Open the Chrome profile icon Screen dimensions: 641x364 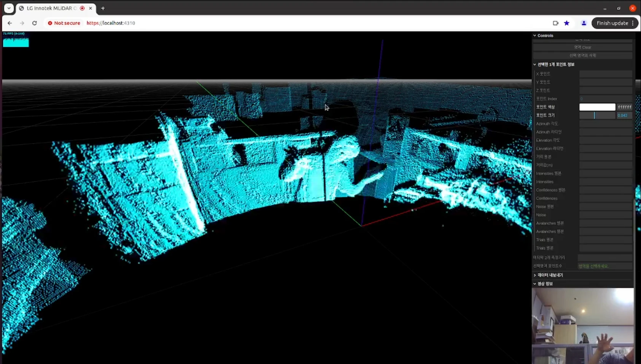click(x=584, y=23)
